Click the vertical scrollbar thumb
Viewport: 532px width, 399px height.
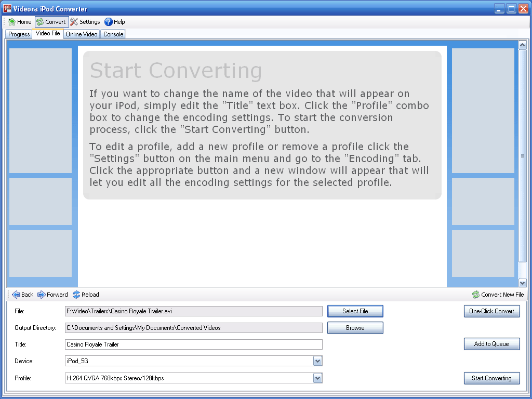point(523,156)
